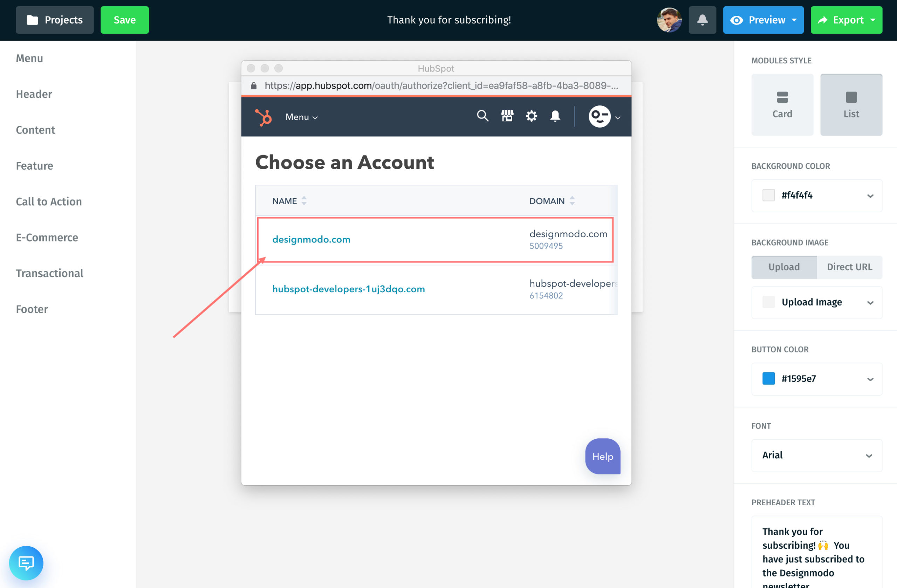Viewport: 897px width, 588px height.
Task: Choose the hubspot-developers-1uj3dqo.com account link
Action: (x=348, y=289)
